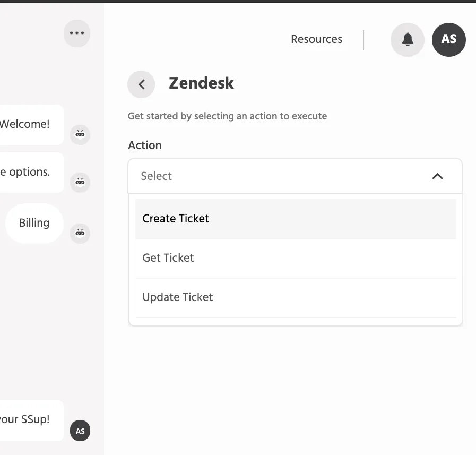
Task: Choose Create Ticket from the action list
Action: click(296, 219)
